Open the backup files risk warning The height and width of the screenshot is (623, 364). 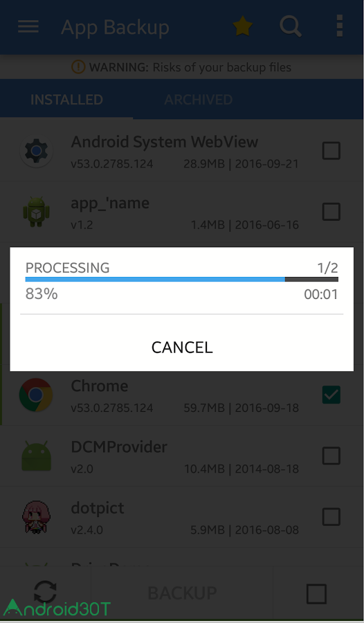181,67
